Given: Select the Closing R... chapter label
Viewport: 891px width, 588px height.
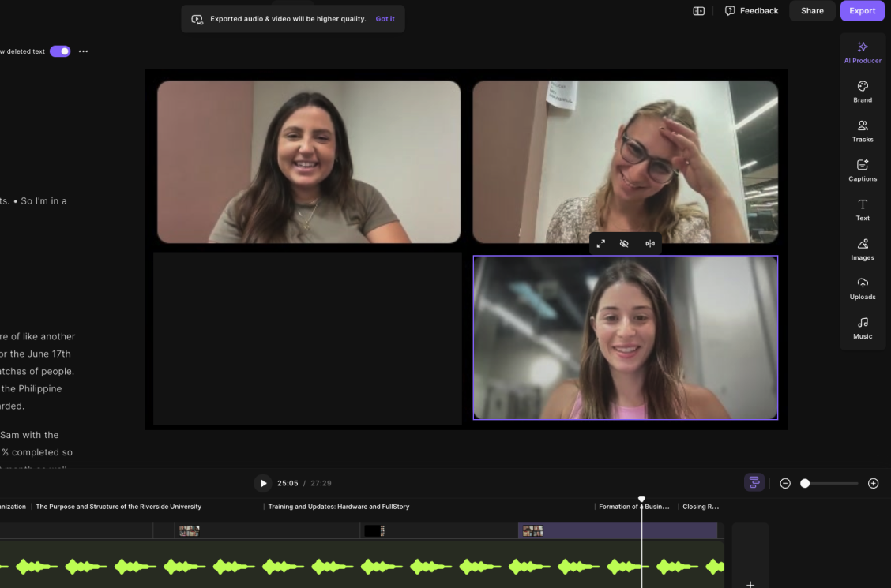Looking at the screenshot, I should (700, 507).
